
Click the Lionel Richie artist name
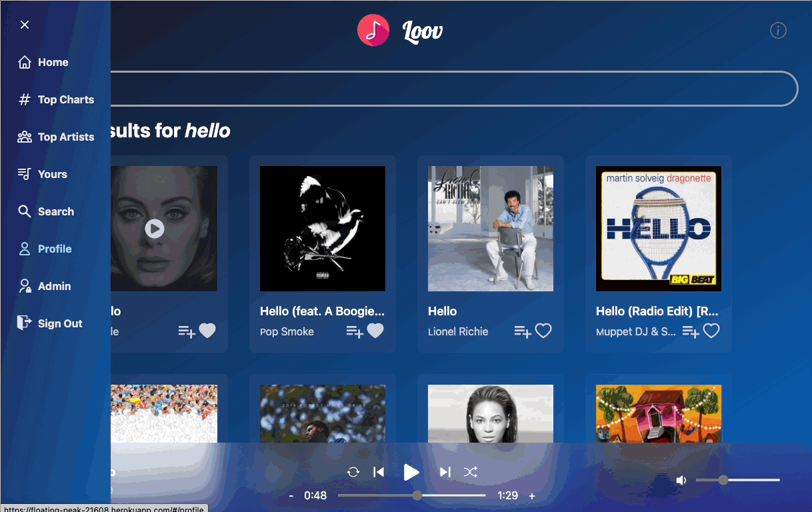pos(458,331)
